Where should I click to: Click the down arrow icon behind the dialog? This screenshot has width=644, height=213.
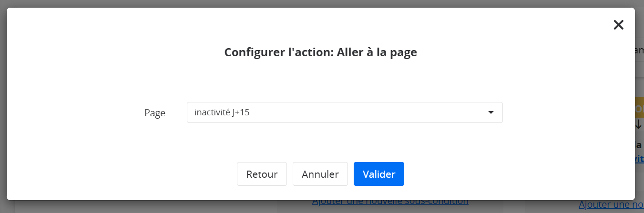click(639, 125)
